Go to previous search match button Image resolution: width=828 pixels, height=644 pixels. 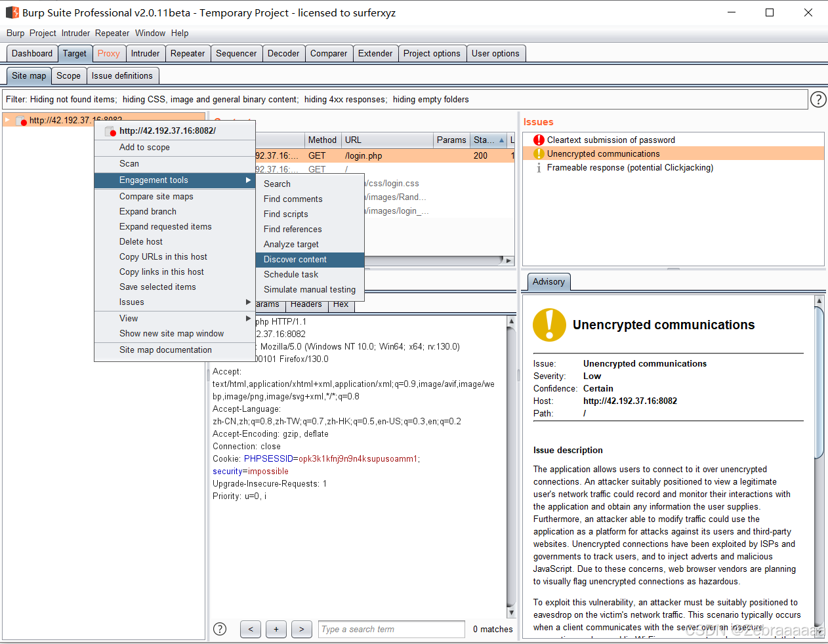[251, 629]
